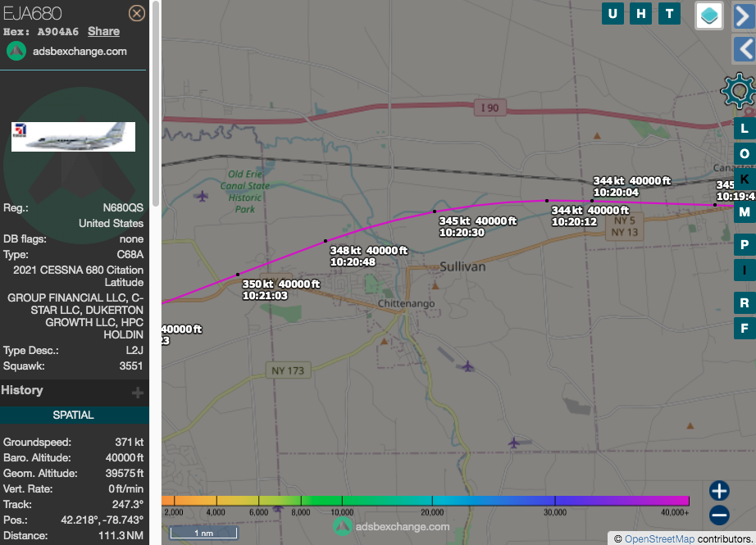Click the DB flags value none
This screenshot has height=545, width=756.
click(132, 239)
